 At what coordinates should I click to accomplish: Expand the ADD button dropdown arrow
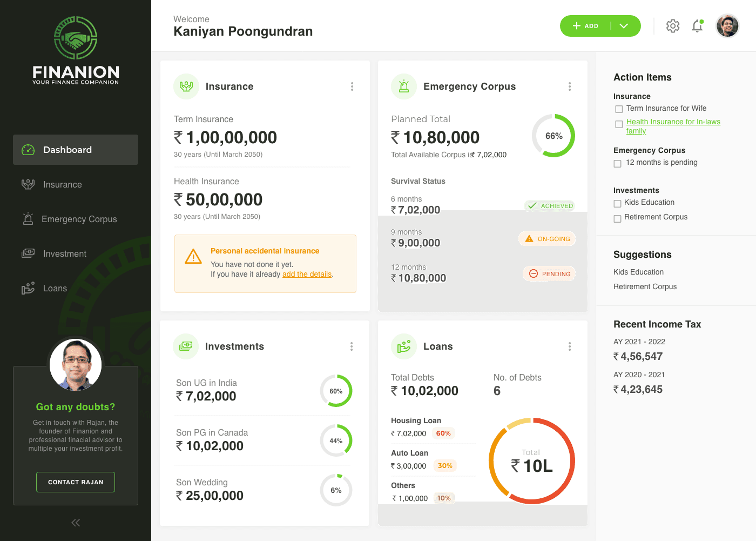[624, 26]
